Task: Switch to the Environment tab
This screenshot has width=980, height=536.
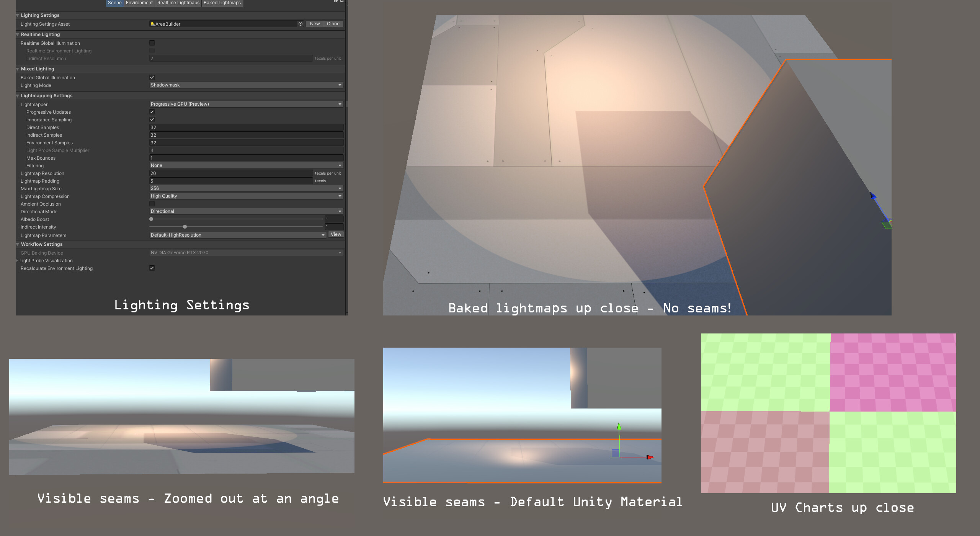Action: (139, 3)
